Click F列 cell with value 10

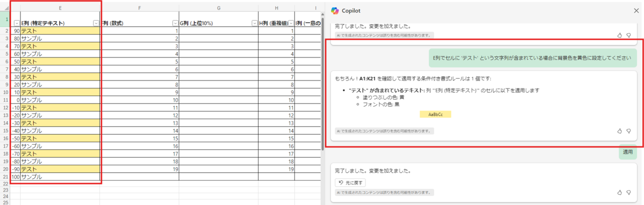pyautogui.click(x=140, y=100)
